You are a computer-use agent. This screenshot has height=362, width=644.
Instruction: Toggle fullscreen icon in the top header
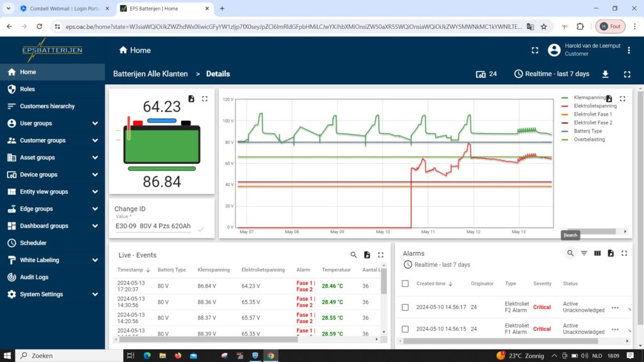535,50
